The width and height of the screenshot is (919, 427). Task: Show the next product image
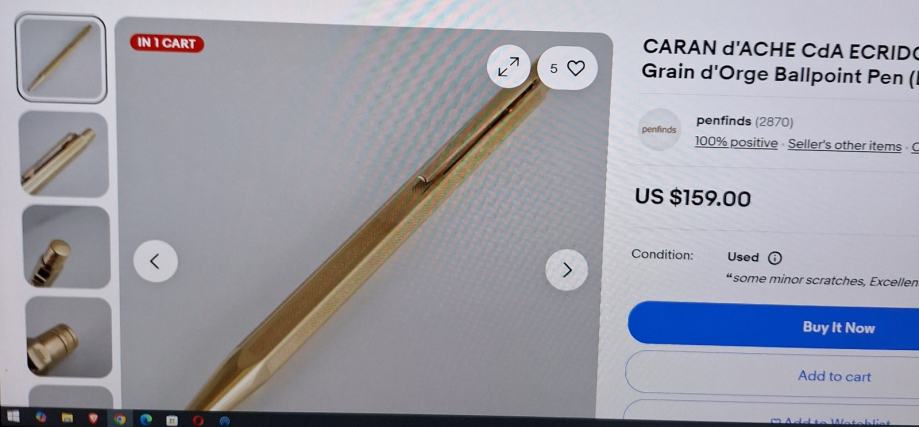pyautogui.click(x=566, y=269)
